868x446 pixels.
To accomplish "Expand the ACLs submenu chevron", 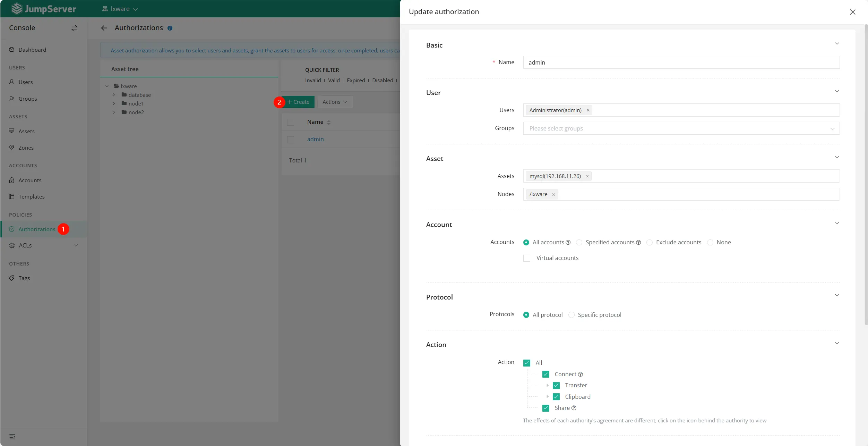I will tap(76, 245).
